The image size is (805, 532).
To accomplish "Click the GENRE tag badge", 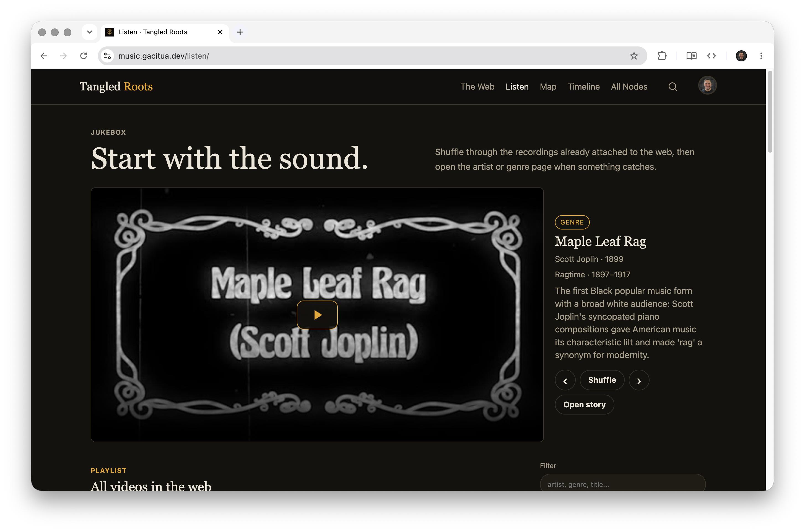I will click(572, 222).
